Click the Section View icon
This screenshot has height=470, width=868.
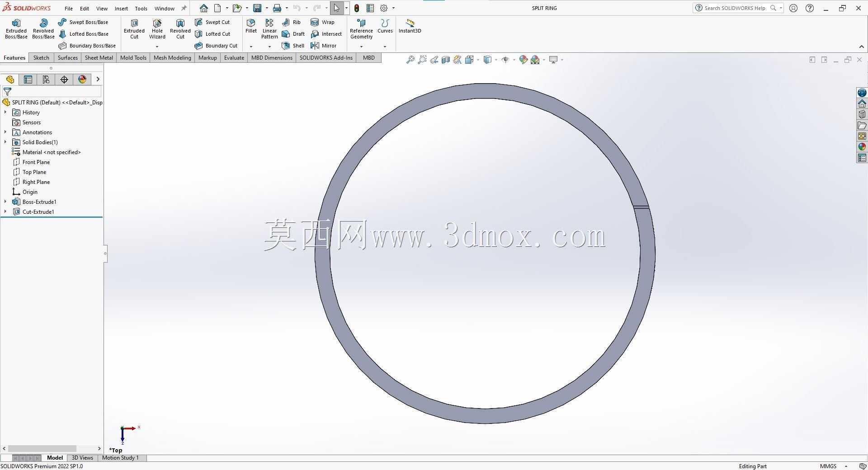coord(445,60)
